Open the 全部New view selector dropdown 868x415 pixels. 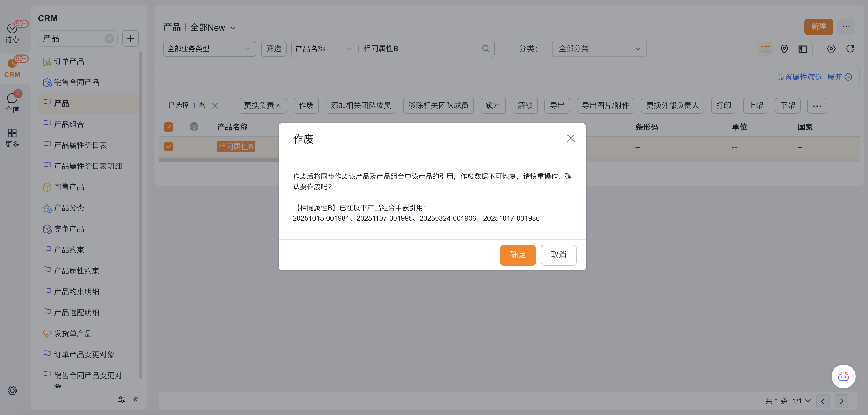(213, 27)
